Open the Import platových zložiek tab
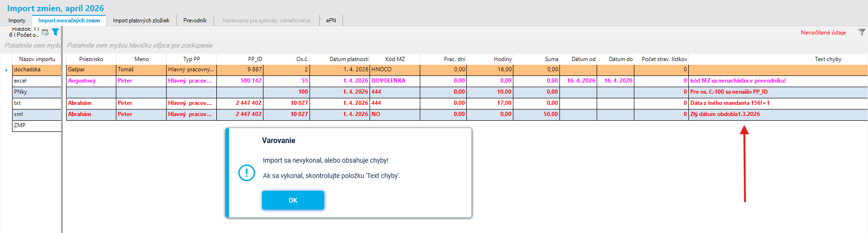 pyautogui.click(x=141, y=21)
